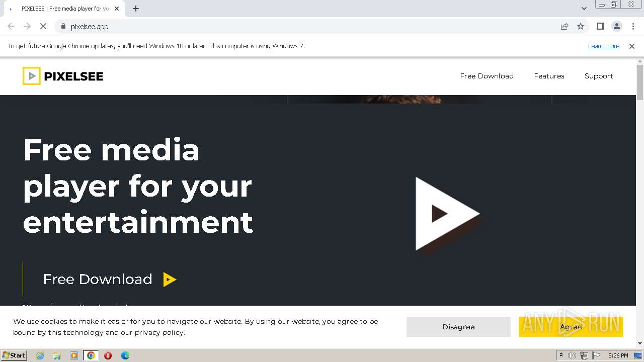Open the Microsoft Edge taskbar icon
Image resolution: width=644 pixels, height=362 pixels.
[125, 355]
